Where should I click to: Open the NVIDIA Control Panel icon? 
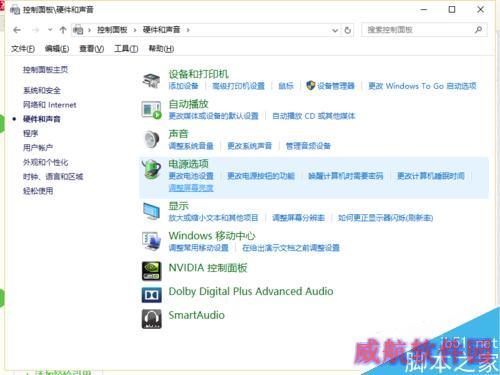point(152,271)
